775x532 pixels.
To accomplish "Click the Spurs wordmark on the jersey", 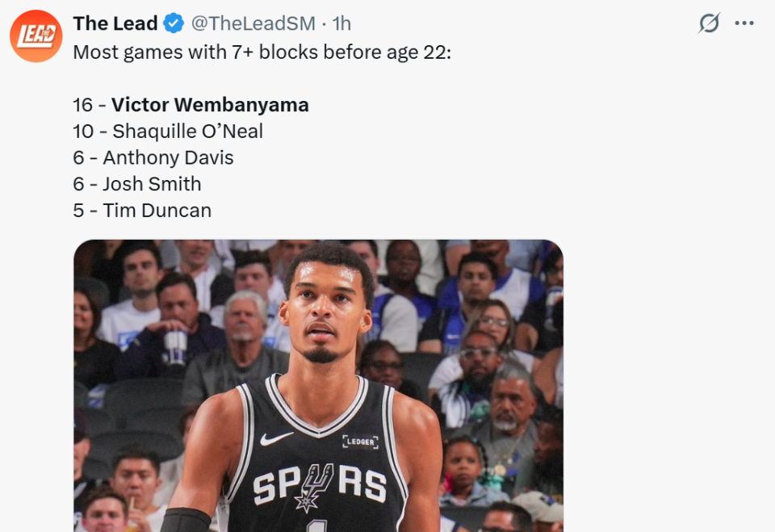I will pyautogui.click(x=319, y=486).
